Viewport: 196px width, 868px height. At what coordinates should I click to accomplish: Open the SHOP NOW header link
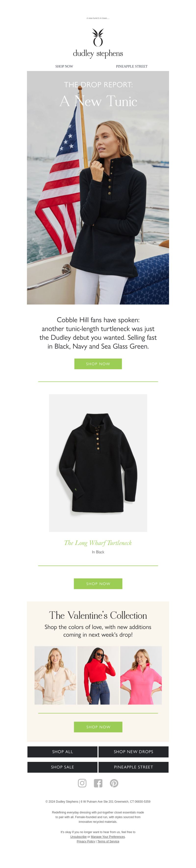[x=64, y=66]
